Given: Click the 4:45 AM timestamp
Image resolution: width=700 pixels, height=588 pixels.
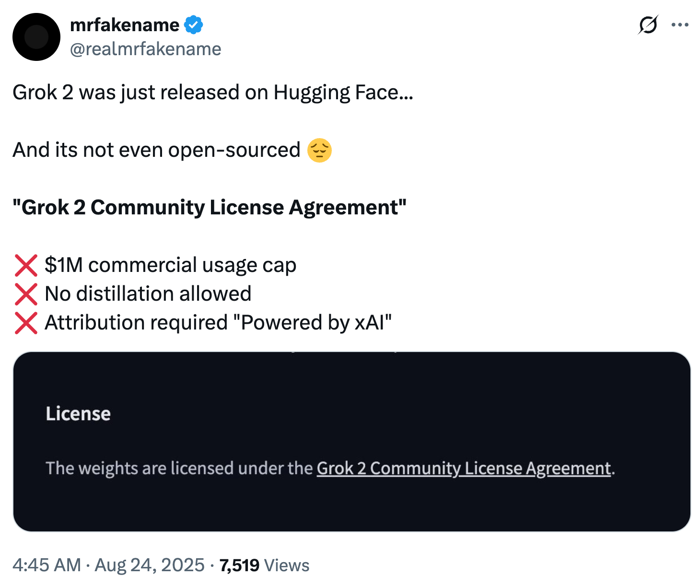Looking at the screenshot, I should point(47,565).
